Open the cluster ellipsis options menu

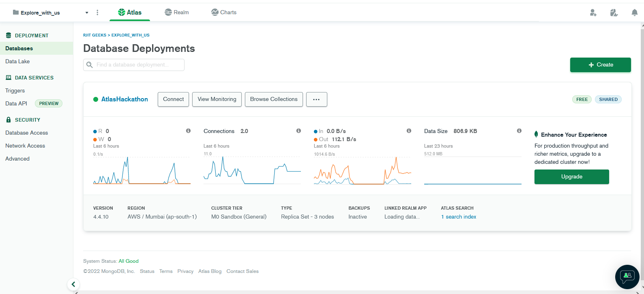(x=317, y=99)
